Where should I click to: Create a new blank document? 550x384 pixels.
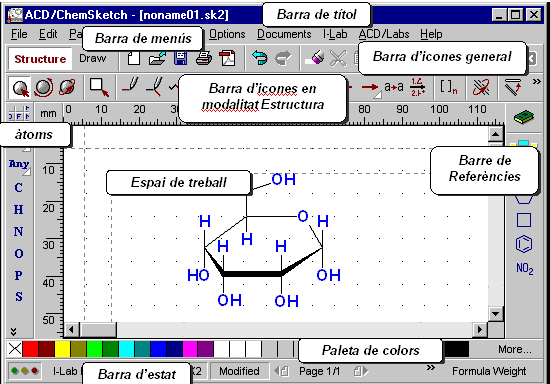pyautogui.click(x=133, y=58)
